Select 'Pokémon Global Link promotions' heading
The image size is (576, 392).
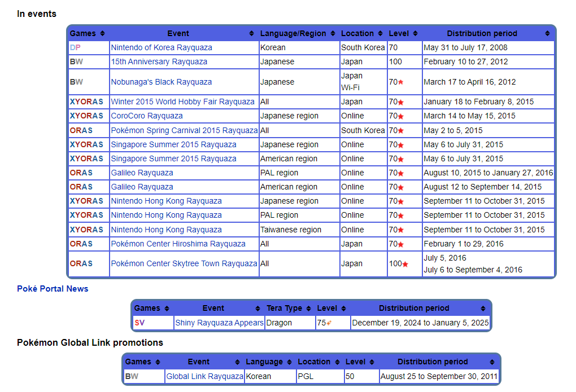(90, 343)
